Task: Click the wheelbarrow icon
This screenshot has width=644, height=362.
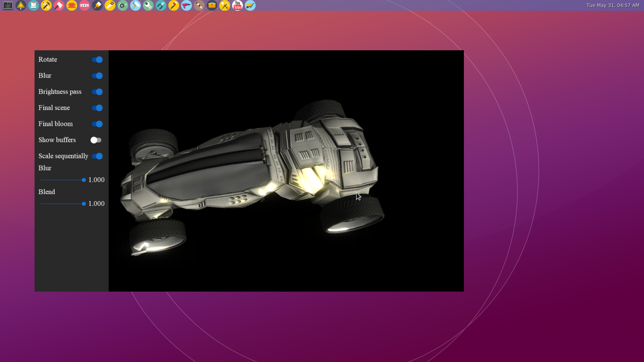Action: (250, 6)
